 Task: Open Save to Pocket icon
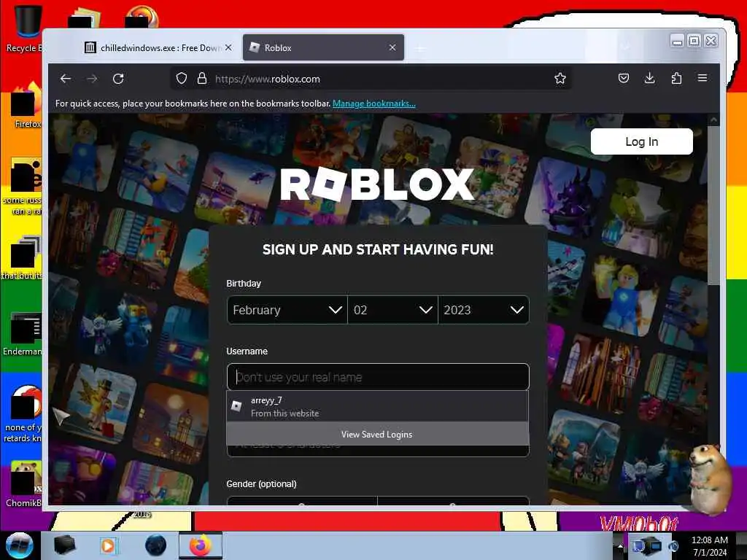point(624,78)
